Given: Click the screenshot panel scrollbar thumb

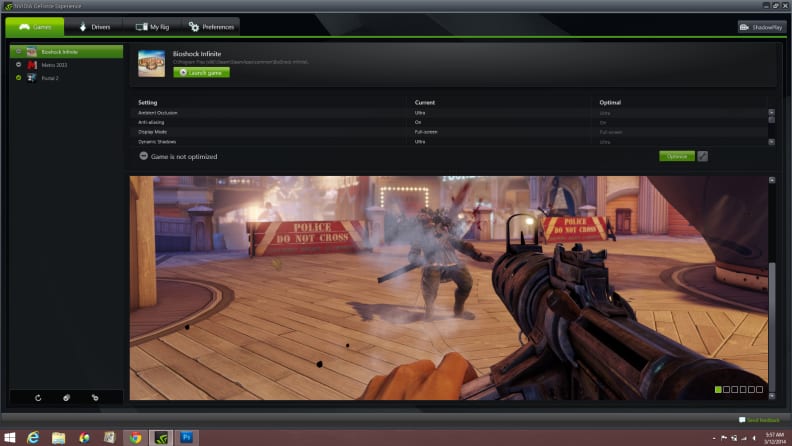Looking at the screenshot, I should click(772, 326).
